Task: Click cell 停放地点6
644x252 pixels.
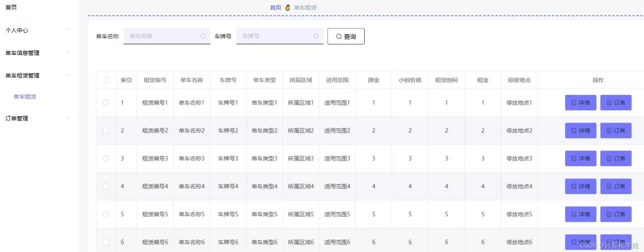Action: (519, 242)
